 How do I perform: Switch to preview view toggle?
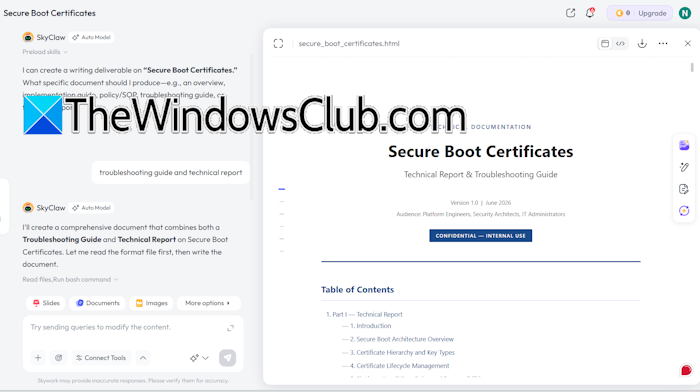click(605, 43)
